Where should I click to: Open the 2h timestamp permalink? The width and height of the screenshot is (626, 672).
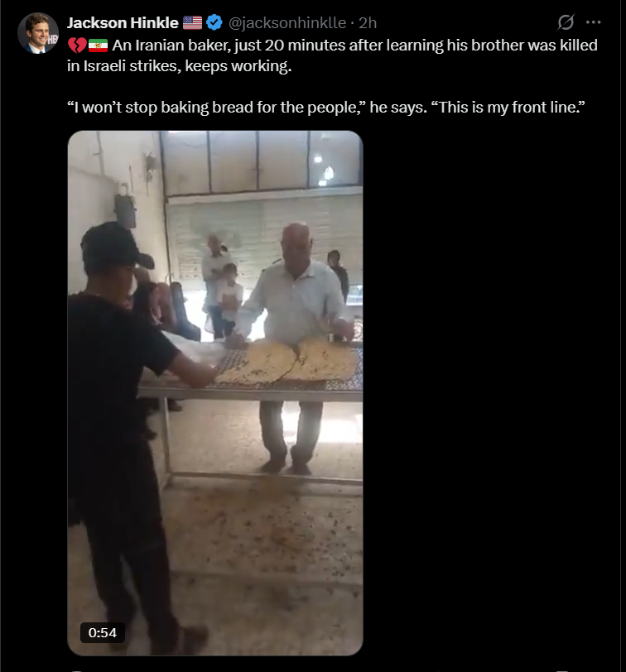click(x=368, y=22)
